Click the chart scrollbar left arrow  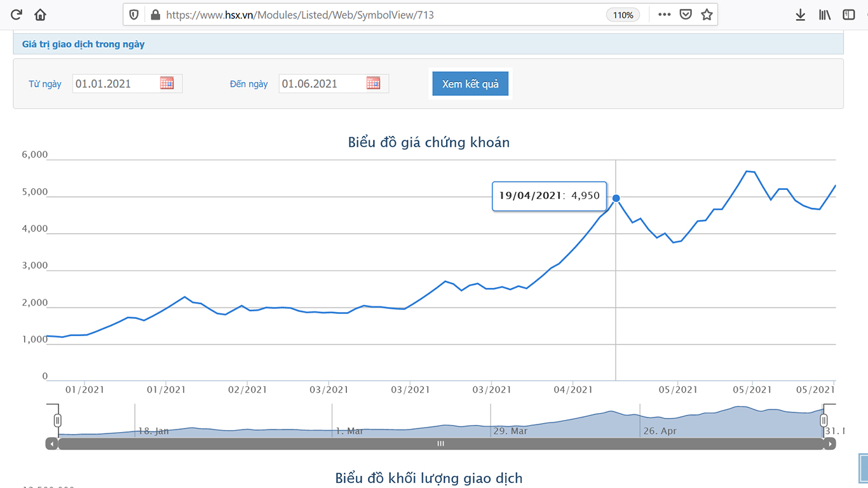[52, 444]
